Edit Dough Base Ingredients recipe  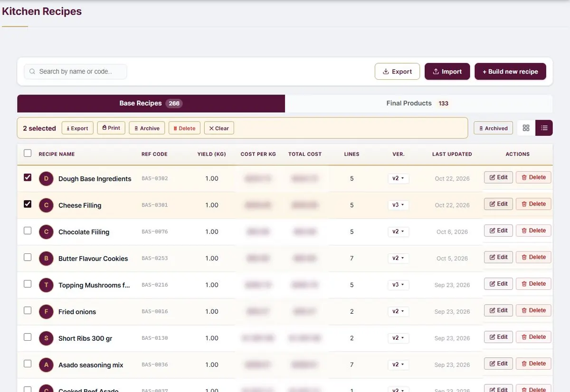[498, 177]
